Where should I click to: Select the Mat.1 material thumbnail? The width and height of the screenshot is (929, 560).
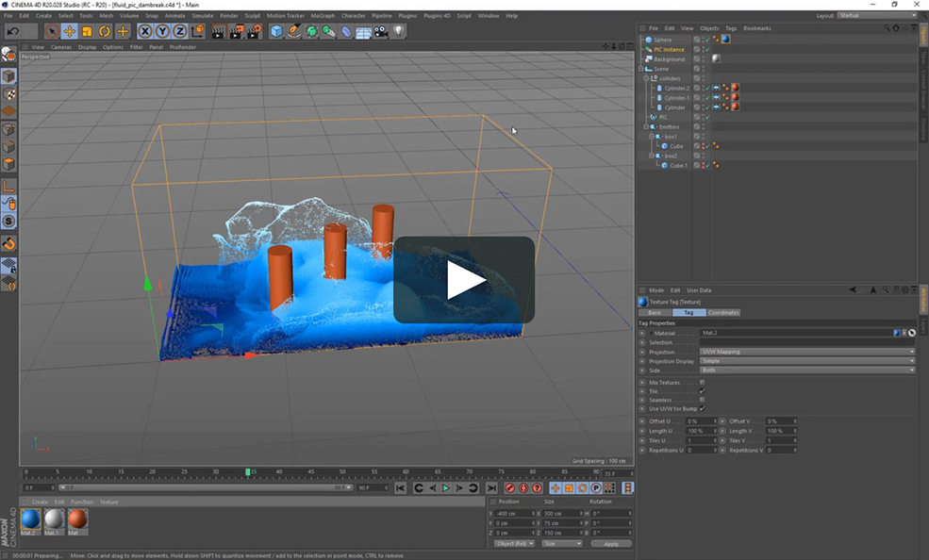(x=54, y=520)
